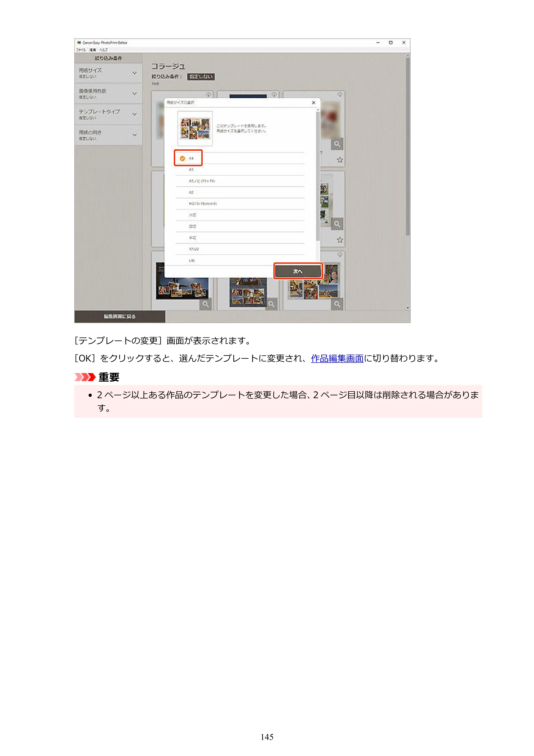Viewport: 534px width, 756px height.
Task: Click the cloud download icon on top-middle template
Action: point(274,95)
